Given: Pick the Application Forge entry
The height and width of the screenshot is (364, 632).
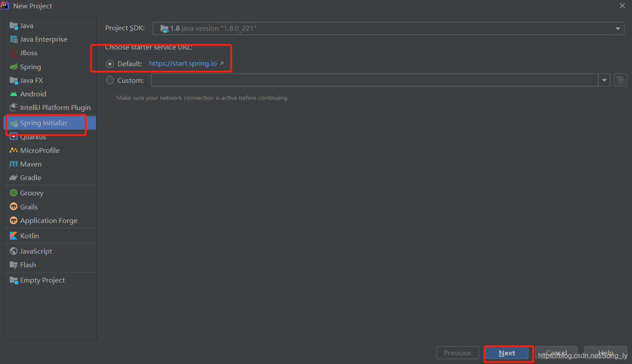Looking at the screenshot, I should pyautogui.click(x=49, y=220).
